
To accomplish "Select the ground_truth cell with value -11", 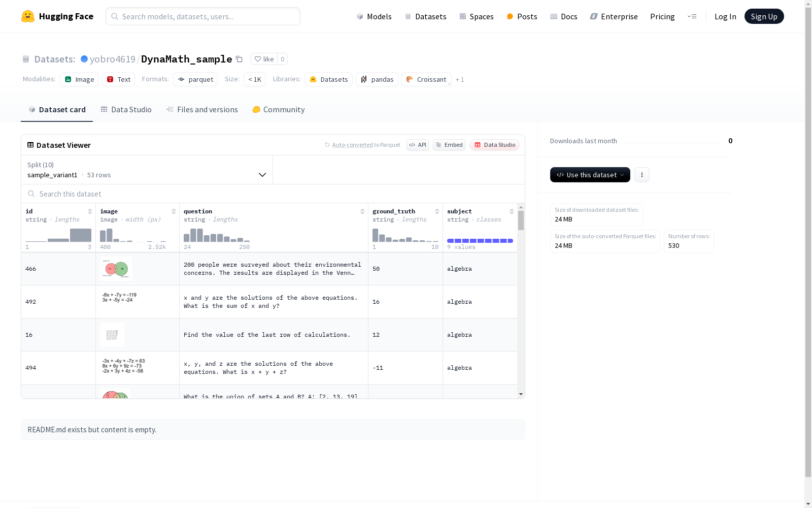I will coord(405,368).
